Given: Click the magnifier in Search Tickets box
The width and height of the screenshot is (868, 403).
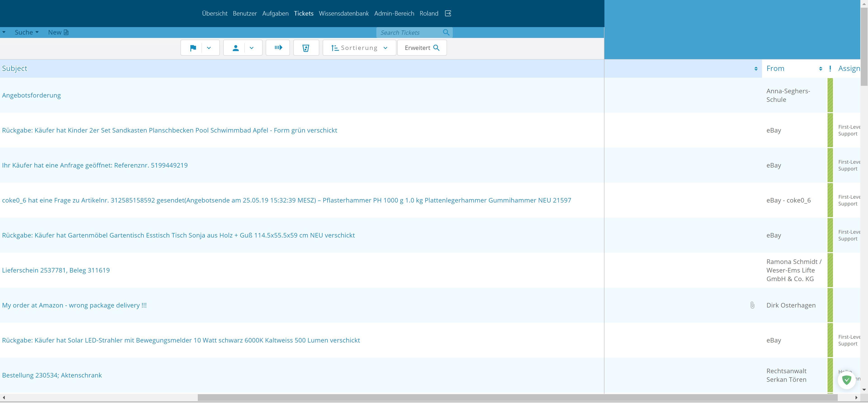Looking at the screenshot, I should (446, 32).
